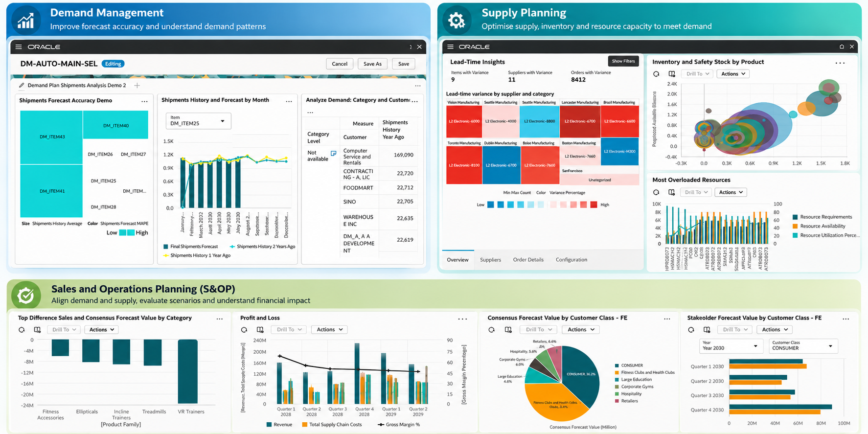
Task: Open Actions dropdown in Profit and Loss
Action: pos(329,330)
